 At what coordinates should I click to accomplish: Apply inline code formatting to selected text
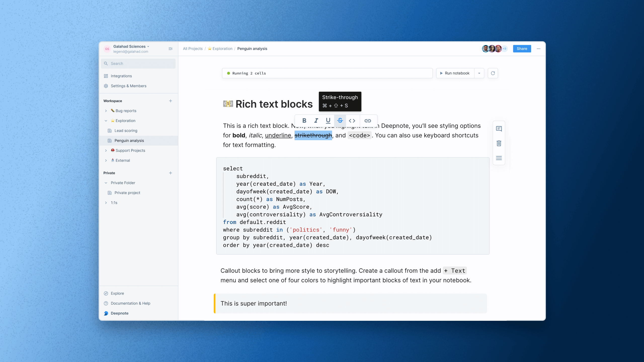click(x=352, y=120)
